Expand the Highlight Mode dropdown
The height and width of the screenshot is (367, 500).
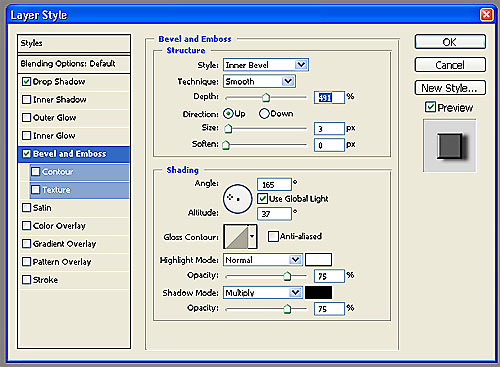coord(263,260)
